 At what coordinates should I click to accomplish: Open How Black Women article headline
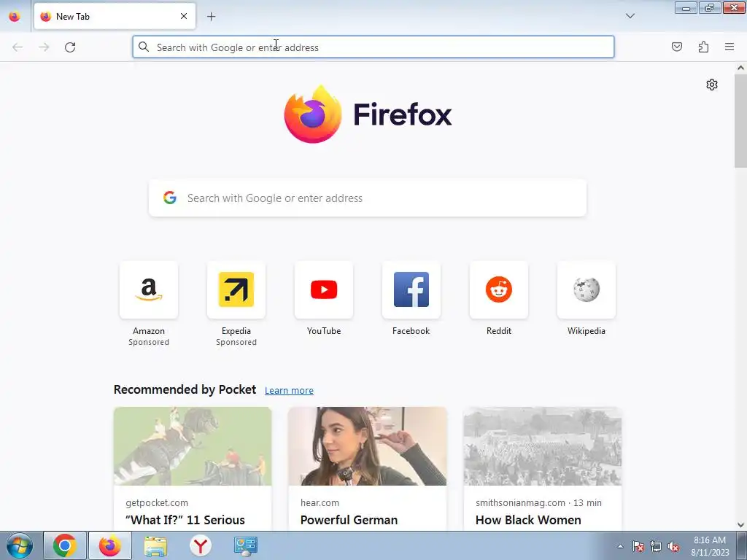(528, 520)
